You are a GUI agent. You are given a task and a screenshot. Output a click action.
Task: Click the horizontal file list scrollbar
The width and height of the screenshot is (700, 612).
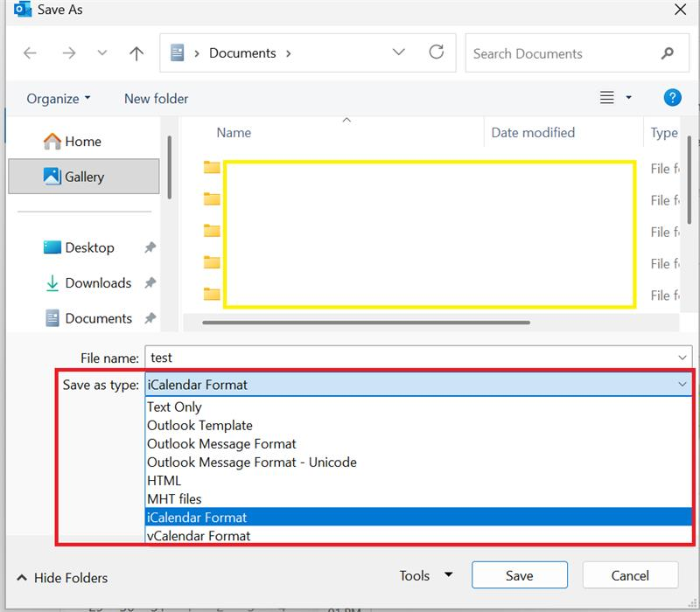pos(366,322)
